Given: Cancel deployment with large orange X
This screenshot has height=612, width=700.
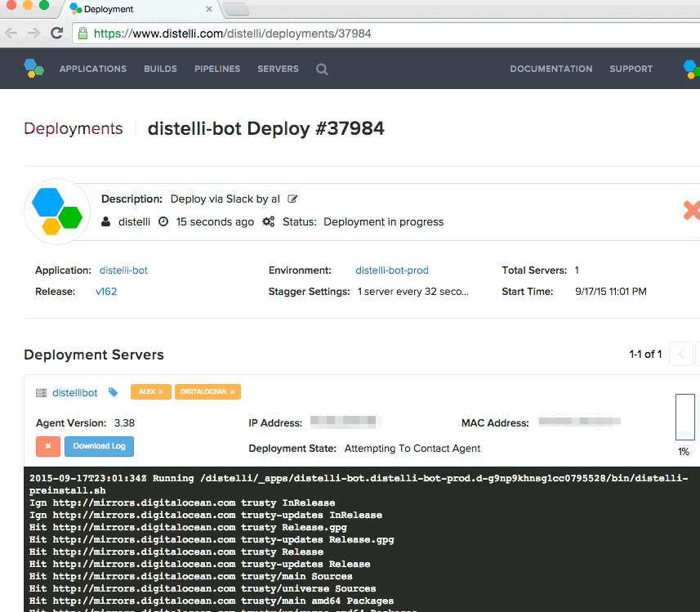Looking at the screenshot, I should (x=692, y=211).
